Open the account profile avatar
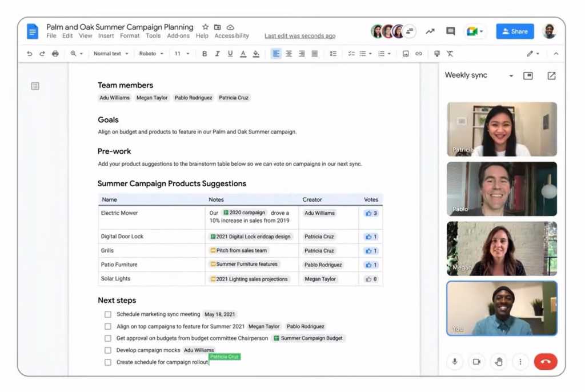This screenshot has width=585, height=392. (549, 31)
